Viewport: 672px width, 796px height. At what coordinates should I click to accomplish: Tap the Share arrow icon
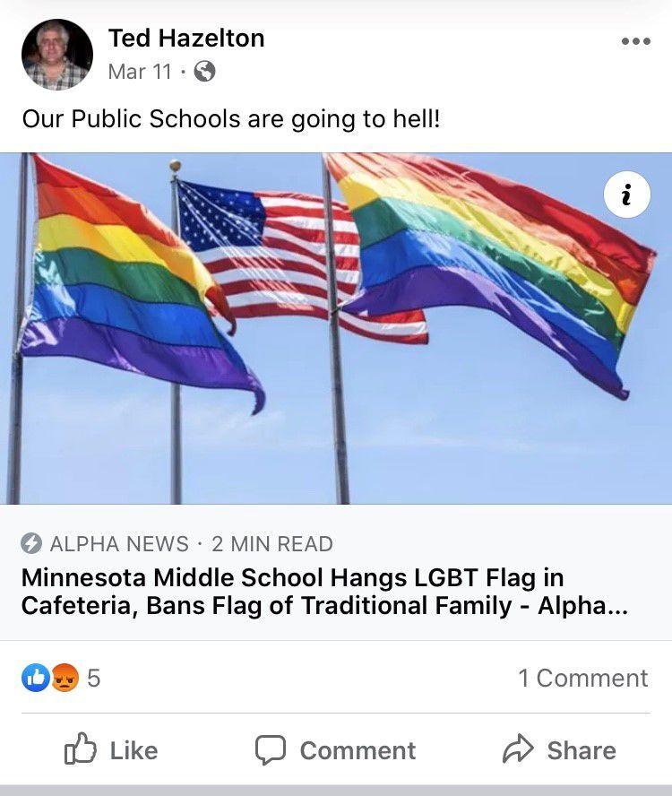point(518,748)
